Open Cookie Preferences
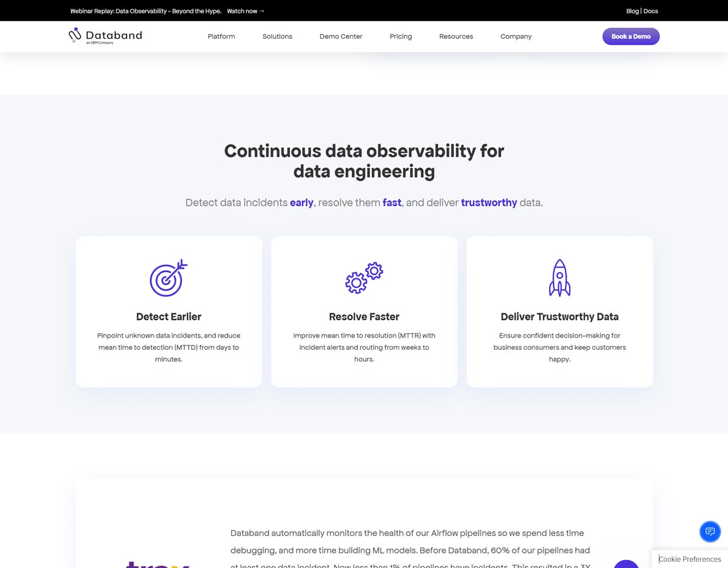The image size is (728, 568). pos(690,559)
